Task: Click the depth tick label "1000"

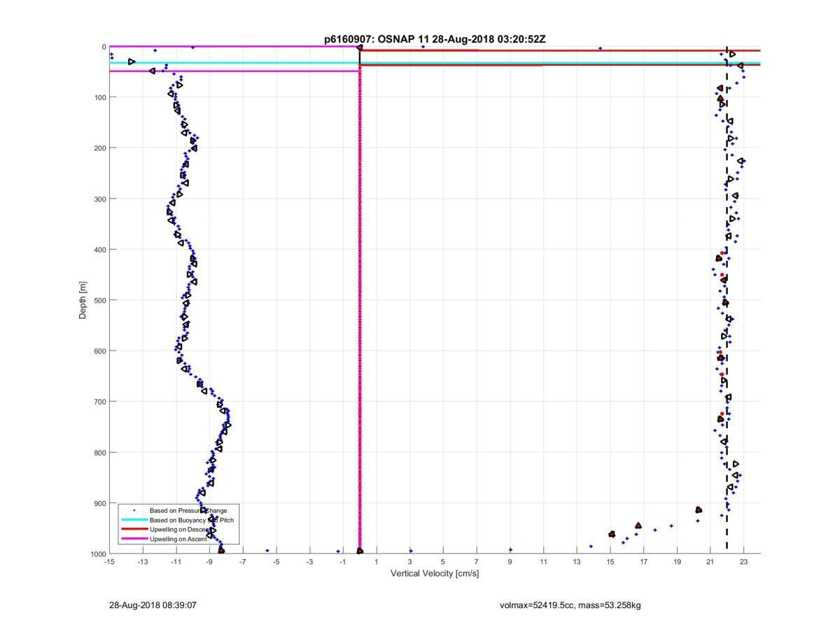Action: pos(97,554)
